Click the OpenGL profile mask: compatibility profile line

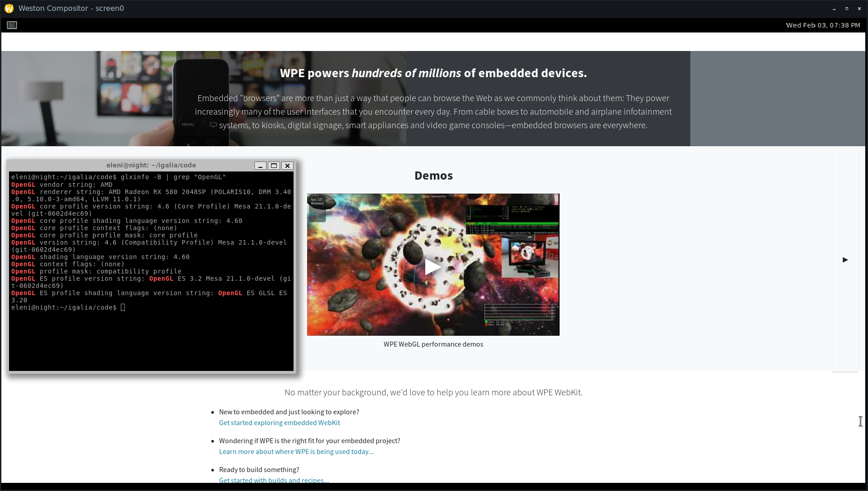point(96,271)
